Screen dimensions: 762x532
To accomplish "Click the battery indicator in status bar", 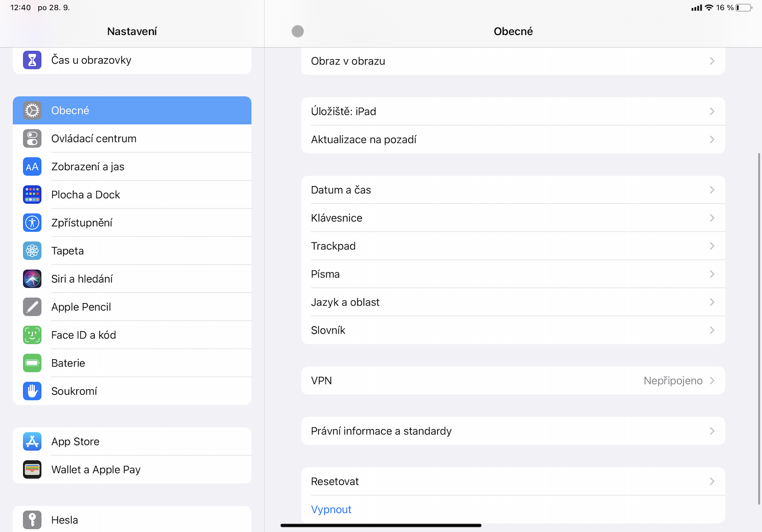I will pyautogui.click(x=744, y=8).
